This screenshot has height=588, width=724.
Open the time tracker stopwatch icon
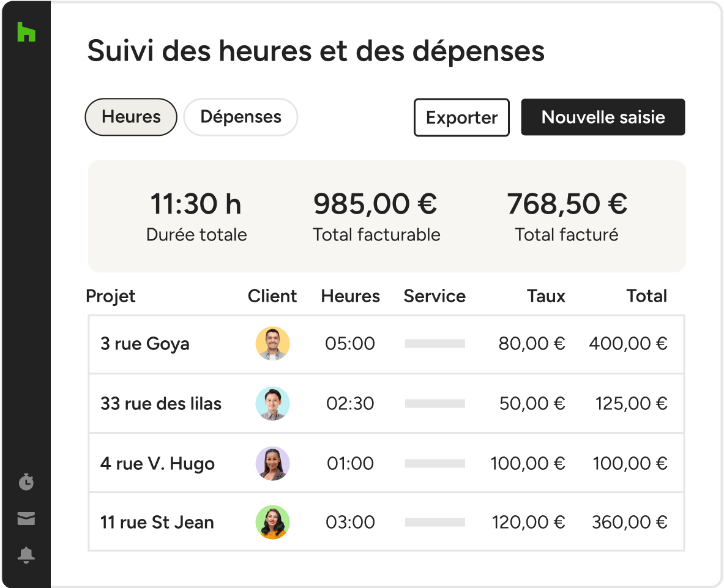(x=26, y=482)
